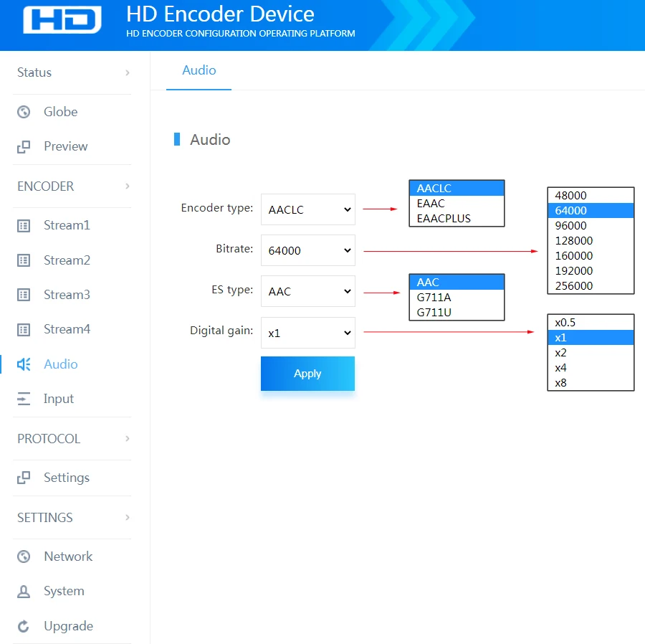This screenshot has width=645, height=644.
Task: Click the HD logo in the header
Action: click(62, 19)
